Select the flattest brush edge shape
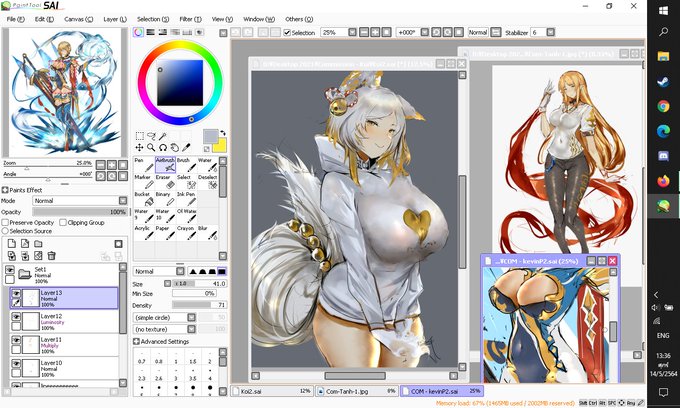 (222, 271)
